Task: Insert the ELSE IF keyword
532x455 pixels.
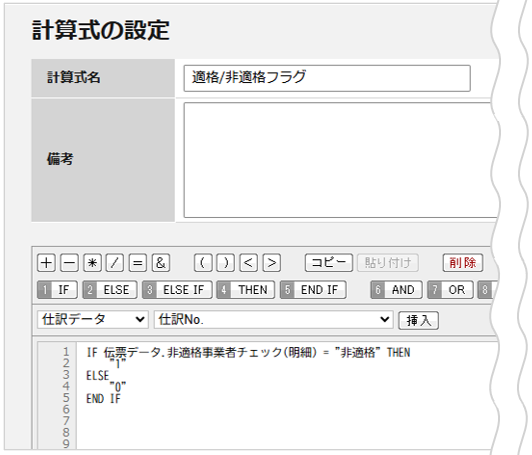Action: 177,290
